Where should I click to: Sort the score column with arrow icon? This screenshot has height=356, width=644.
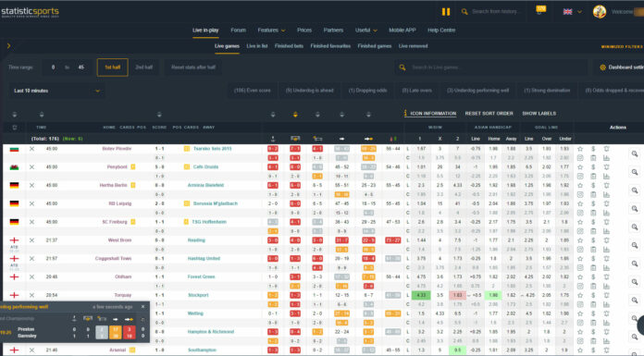pyautogui.click(x=159, y=115)
